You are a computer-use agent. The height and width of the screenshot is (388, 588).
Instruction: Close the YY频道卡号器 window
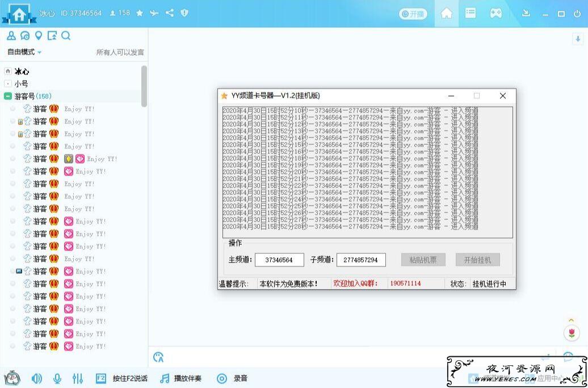click(x=503, y=96)
